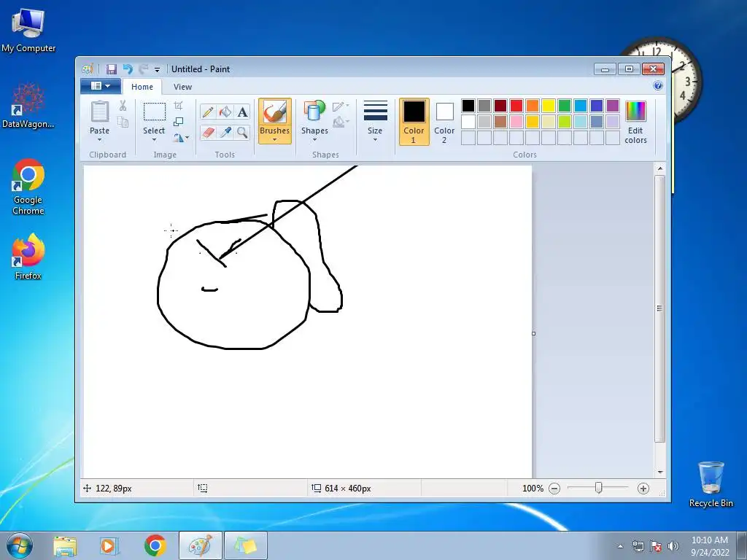Select the Text tool
The width and height of the screenshot is (747, 560).
[242, 112]
